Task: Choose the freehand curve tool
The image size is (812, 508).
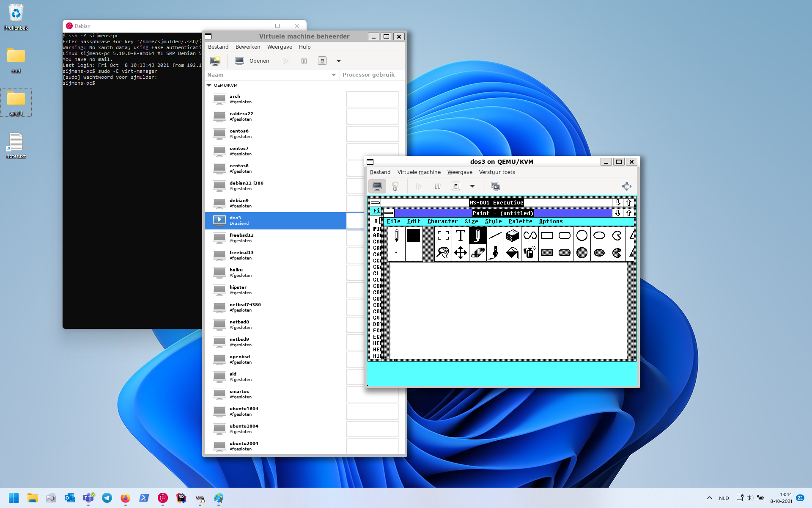Action: (529, 235)
